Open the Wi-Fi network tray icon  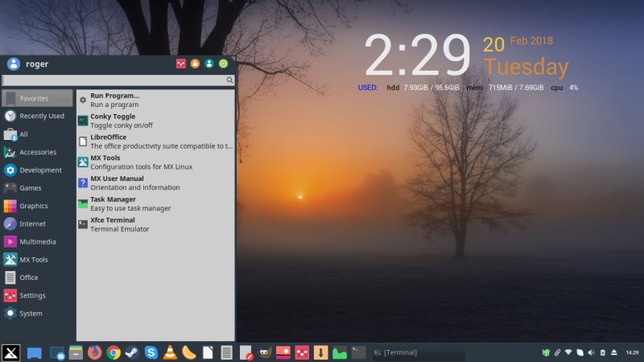click(568, 352)
